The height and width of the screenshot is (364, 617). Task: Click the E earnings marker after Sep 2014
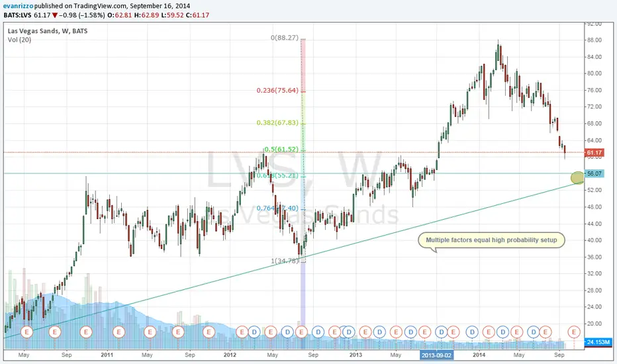click(574, 332)
